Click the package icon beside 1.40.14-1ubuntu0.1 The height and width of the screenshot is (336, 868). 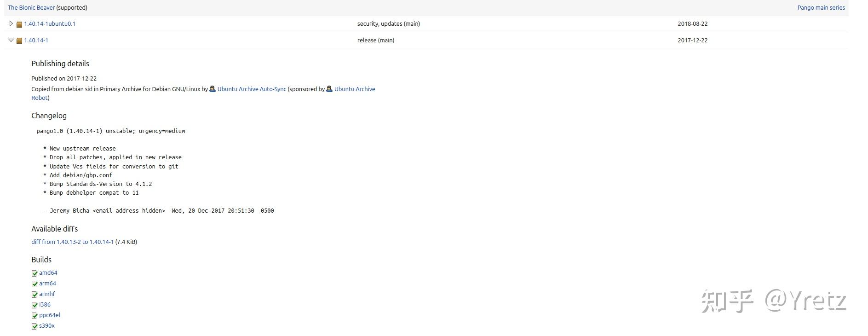[x=19, y=24]
